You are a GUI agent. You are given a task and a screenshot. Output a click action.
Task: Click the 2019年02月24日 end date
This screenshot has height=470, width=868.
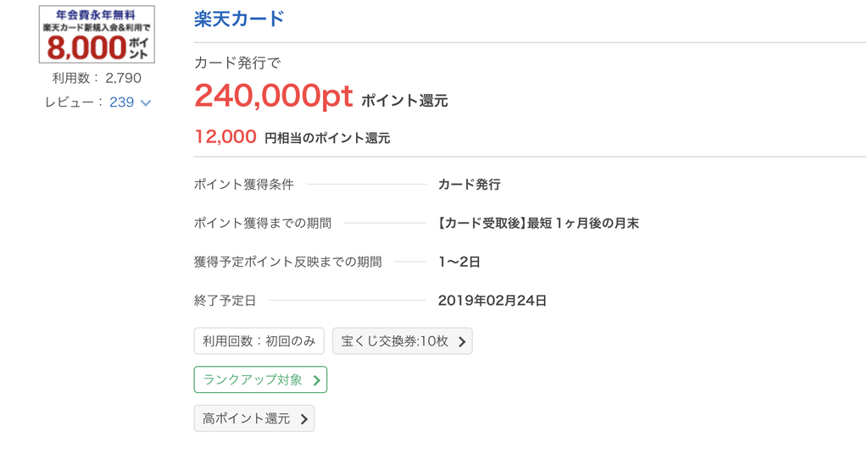(492, 301)
